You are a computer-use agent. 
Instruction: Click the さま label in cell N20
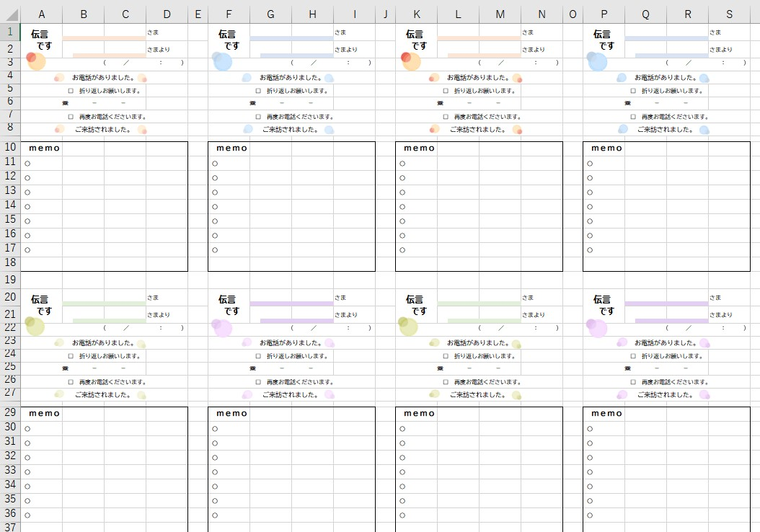click(x=528, y=298)
